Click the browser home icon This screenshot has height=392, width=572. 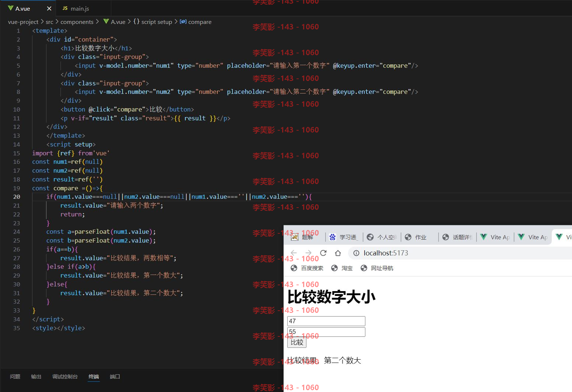coord(338,253)
